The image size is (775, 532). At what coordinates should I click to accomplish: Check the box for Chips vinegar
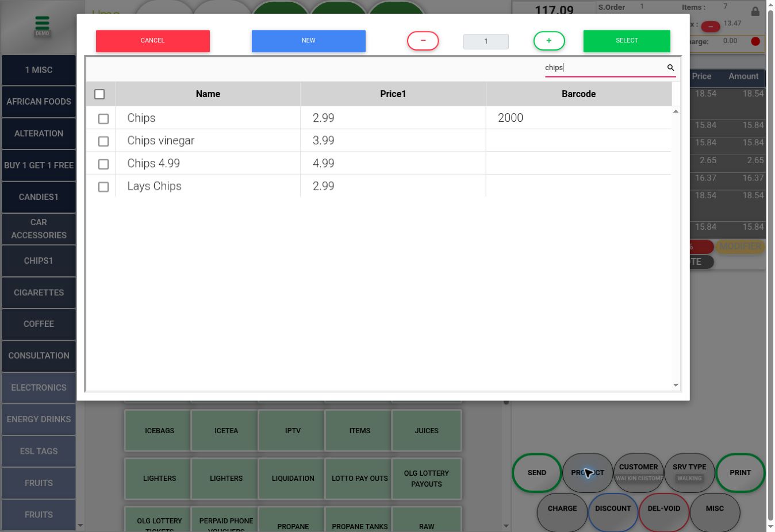click(103, 141)
